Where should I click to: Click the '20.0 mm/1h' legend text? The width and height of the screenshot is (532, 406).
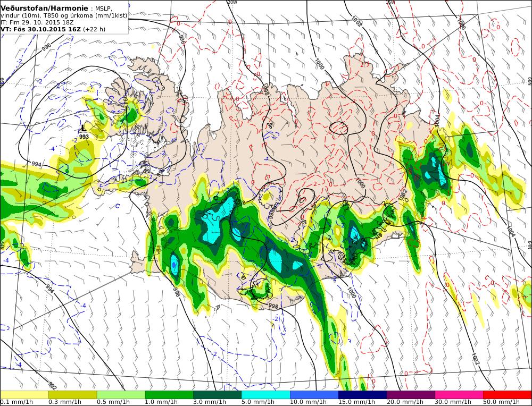pyautogui.click(x=405, y=402)
